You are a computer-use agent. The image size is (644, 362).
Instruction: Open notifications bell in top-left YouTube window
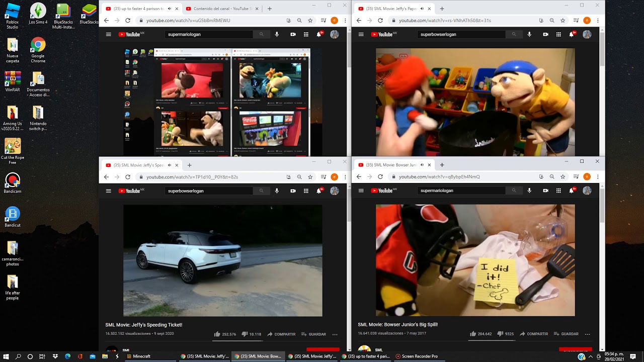(x=319, y=34)
